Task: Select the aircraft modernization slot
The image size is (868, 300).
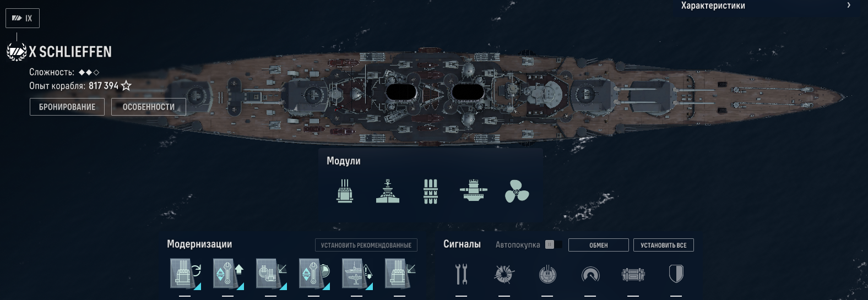Action: pyautogui.click(x=357, y=274)
